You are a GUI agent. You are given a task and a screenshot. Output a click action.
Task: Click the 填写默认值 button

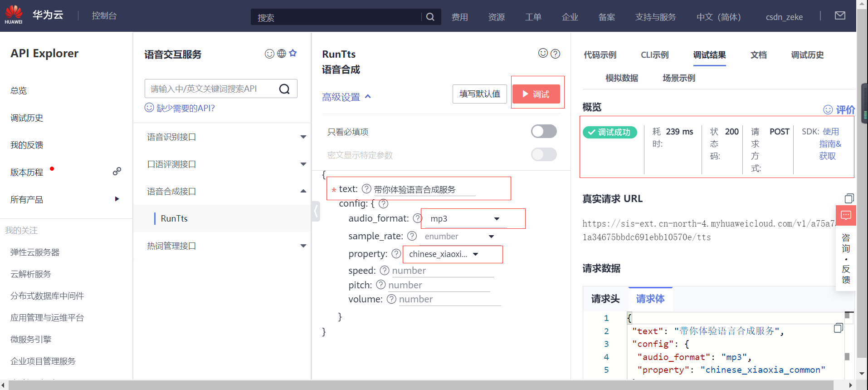[479, 94]
